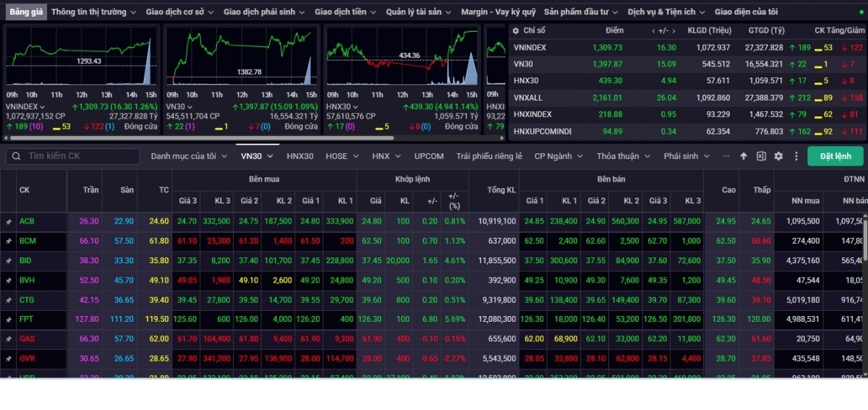Screen dimensions: 868x410
Task: Open Quản lý tài sản dropdown
Action: pyautogui.click(x=419, y=12)
